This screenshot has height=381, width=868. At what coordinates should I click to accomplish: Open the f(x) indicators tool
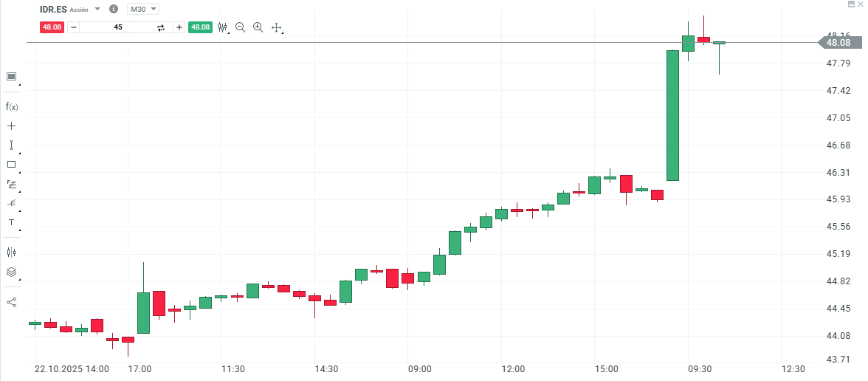point(11,106)
